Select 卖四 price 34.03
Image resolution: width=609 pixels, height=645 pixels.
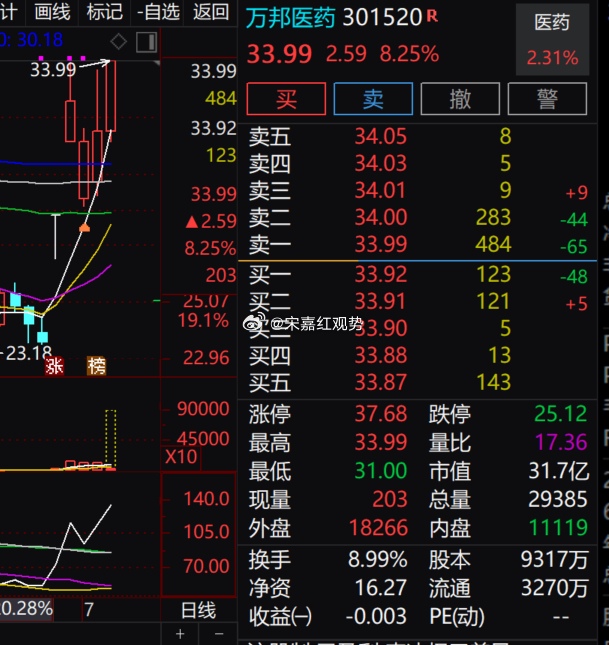pos(381,163)
